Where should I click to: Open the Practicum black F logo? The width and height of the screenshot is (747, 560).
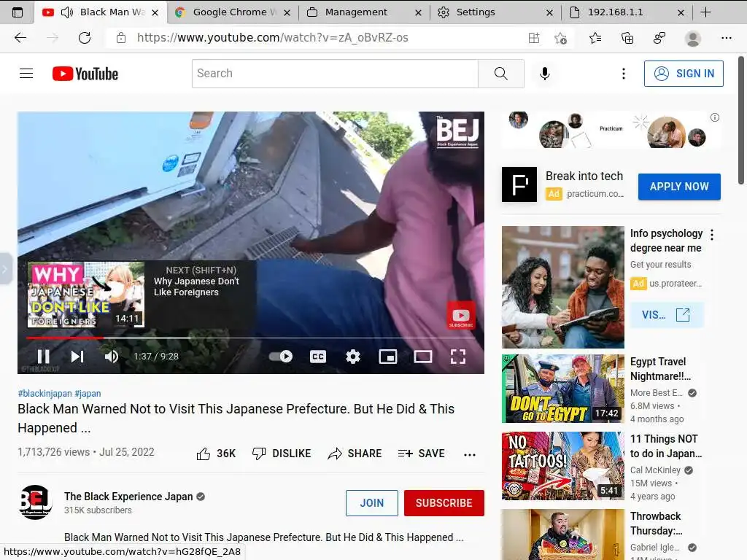[519, 184]
